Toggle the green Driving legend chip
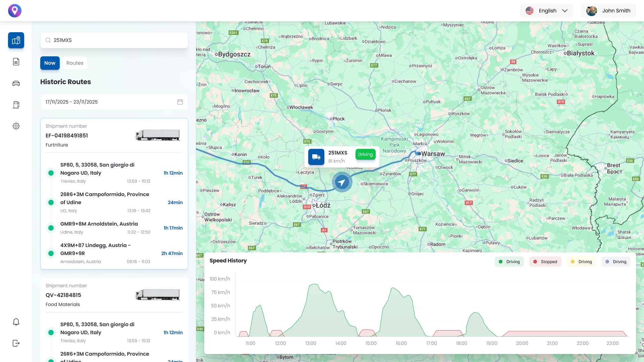Screen dimensions: 644x362 pos(509,262)
